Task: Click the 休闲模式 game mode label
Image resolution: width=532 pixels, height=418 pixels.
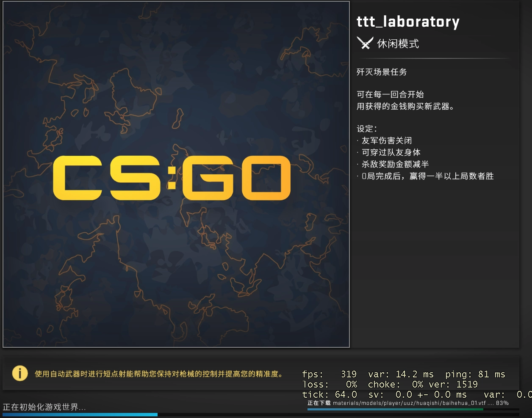Action: 398,44
